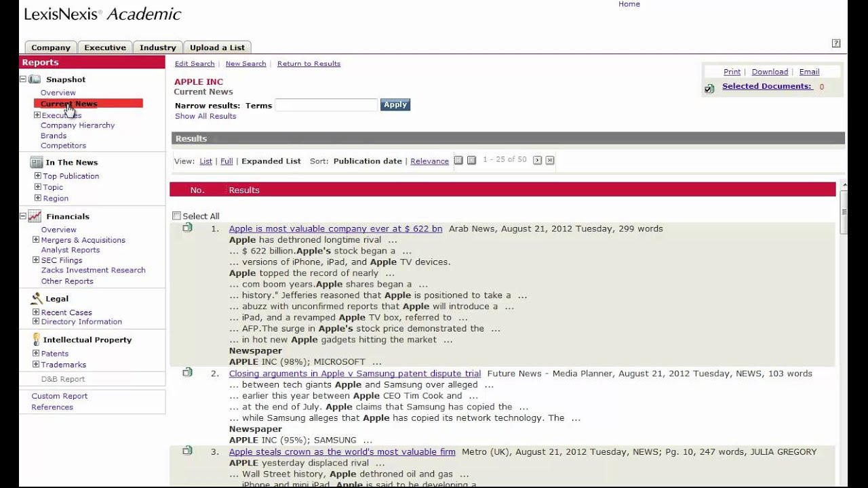
Task: Open Other Reports under Financials
Action: point(67,281)
